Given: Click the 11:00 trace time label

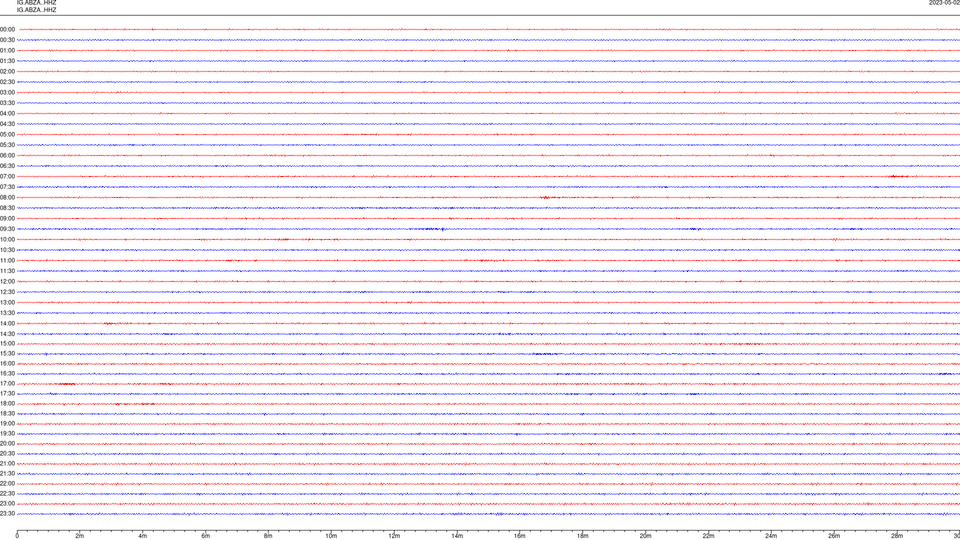Looking at the screenshot, I should (7, 261).
